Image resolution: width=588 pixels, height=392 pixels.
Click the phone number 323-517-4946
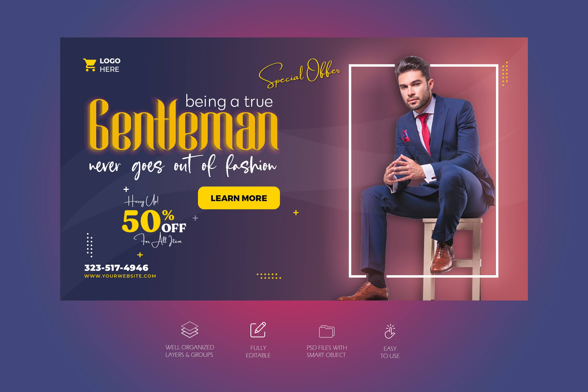coord(116,268)
